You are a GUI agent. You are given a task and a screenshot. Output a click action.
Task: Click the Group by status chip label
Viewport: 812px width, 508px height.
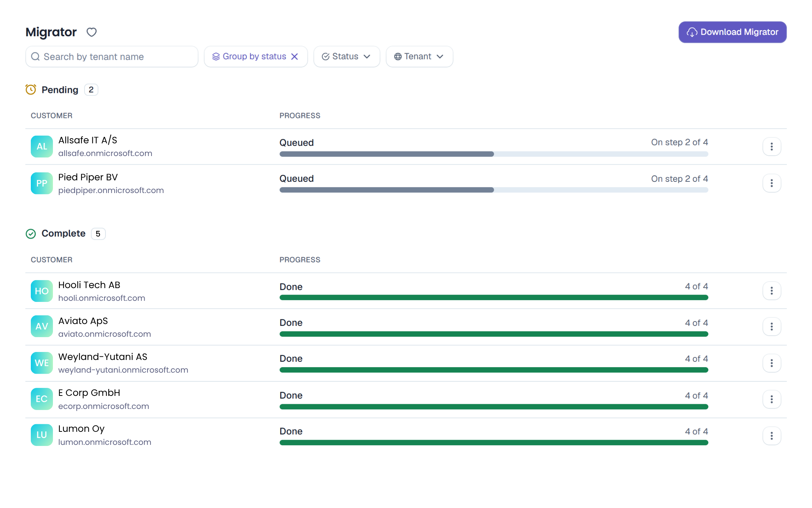coord(254,57)
